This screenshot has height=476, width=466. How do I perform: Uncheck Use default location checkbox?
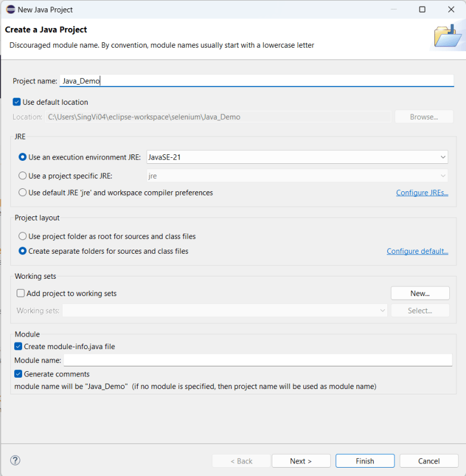[17, 102]
